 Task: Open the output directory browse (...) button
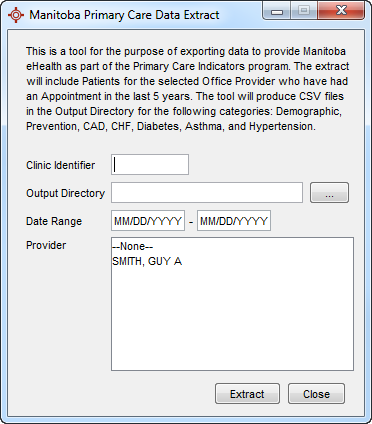329,192
